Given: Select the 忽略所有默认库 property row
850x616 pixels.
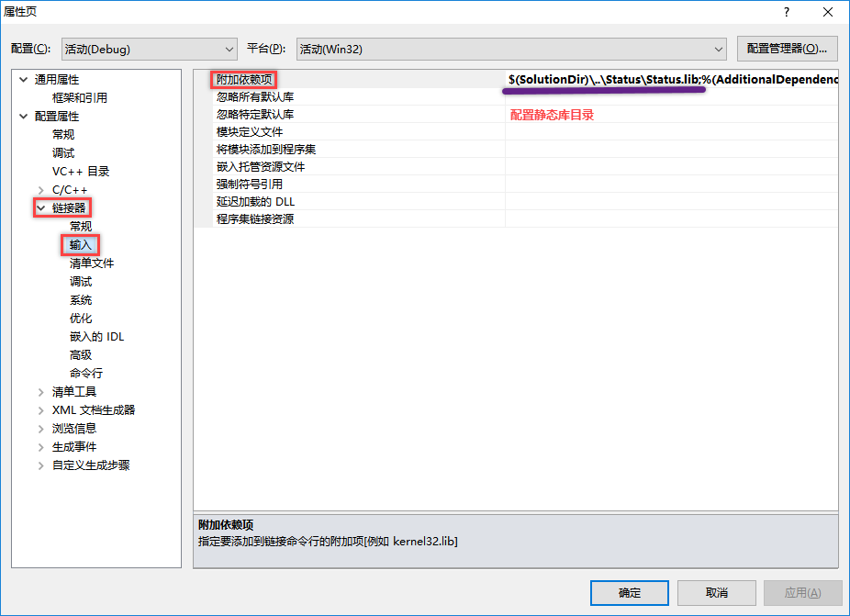Looking at the screenshot, I should tap(255, 97).
